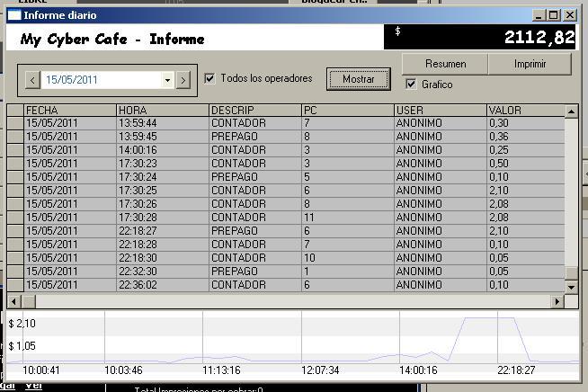Screen dimensions: 588x392
Task: Go to previous date with left arrow
Action: coord(32,80)
